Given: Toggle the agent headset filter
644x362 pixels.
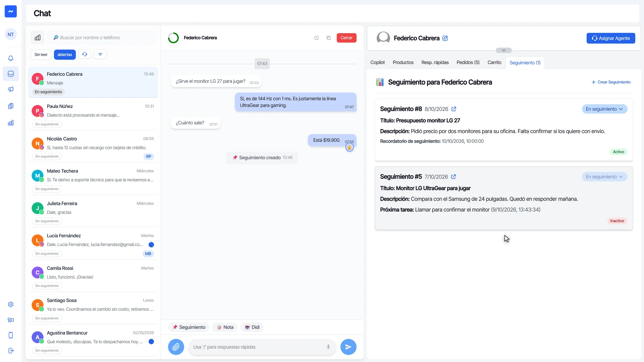Looking at the screenshot, I should point(85,54).
